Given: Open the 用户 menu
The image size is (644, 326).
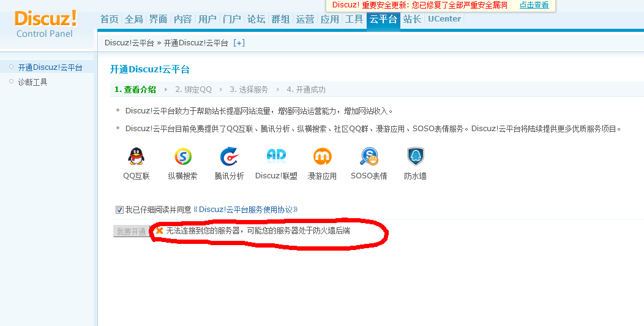Looking at the screenshot, I should (x=208, y=19).
